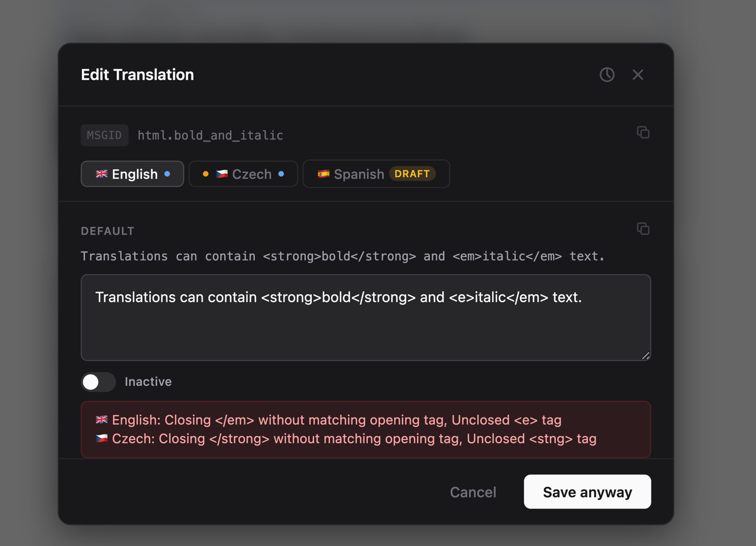Click the DEFAULT section label
756x546 pixels.
(x=108, y=231)
